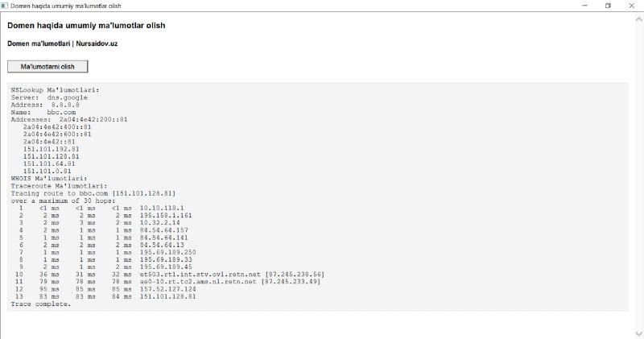Click the vertical scrollbar track
Screen dimensions: 644x339
click(x=639, y=176)
